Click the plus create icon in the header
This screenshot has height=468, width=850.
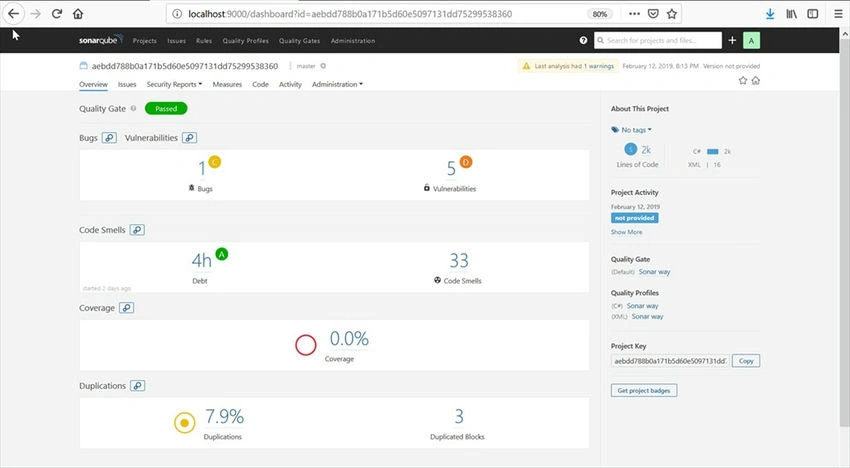coord(732,40)
